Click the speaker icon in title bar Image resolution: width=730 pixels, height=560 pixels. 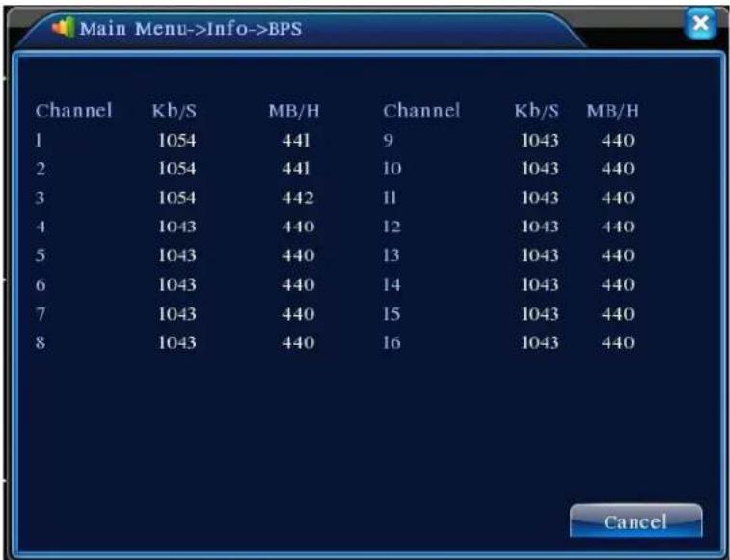(63, 27)
